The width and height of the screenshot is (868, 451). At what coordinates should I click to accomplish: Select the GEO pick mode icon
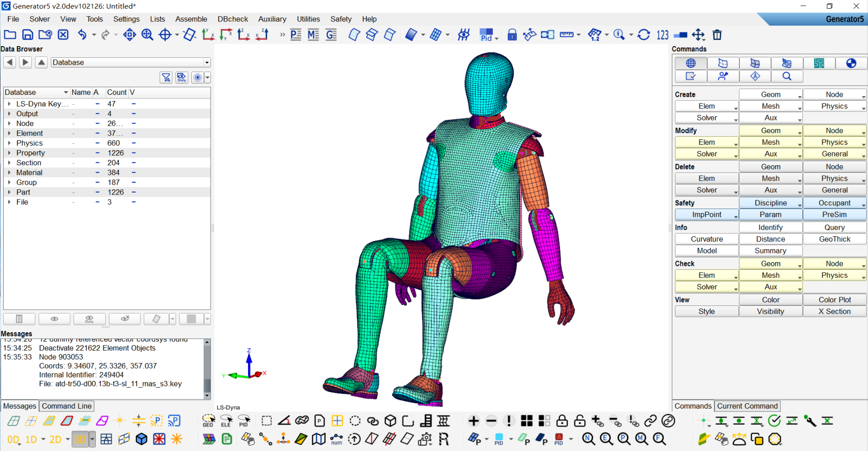pos(208,421)
